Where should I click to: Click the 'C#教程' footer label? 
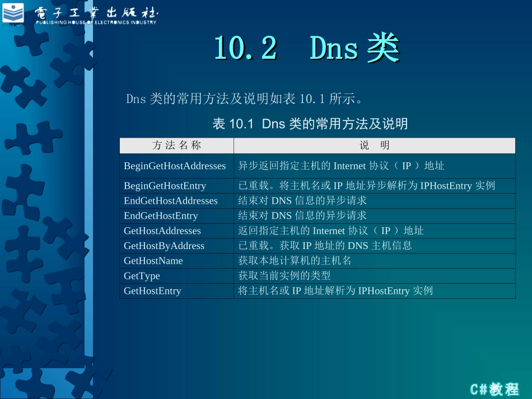tap(494, 389)
